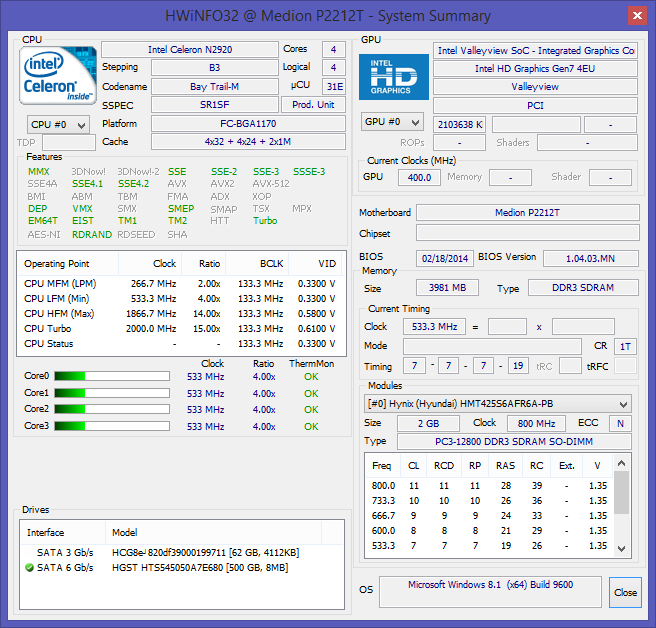
Task: Click the Core2 usage bar
Action: tap(112, 409)
